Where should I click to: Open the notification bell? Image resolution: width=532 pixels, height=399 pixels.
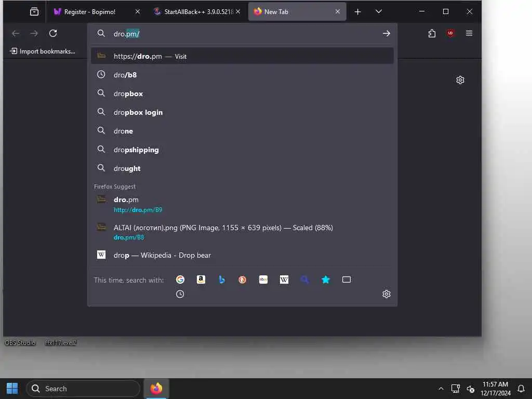521,389
